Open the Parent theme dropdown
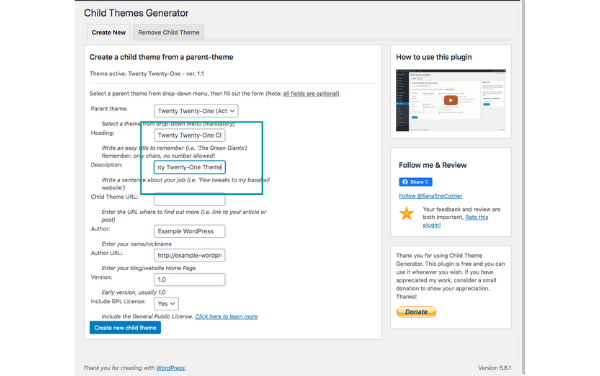The width and height of the screenshot is (600, 376). (x=196, y=111)
